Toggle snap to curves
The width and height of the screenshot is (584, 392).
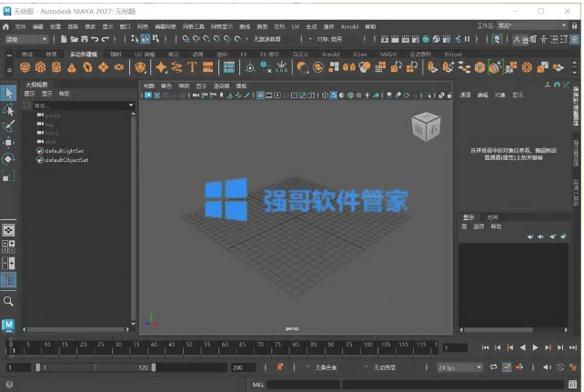click(x=196, y=39)
